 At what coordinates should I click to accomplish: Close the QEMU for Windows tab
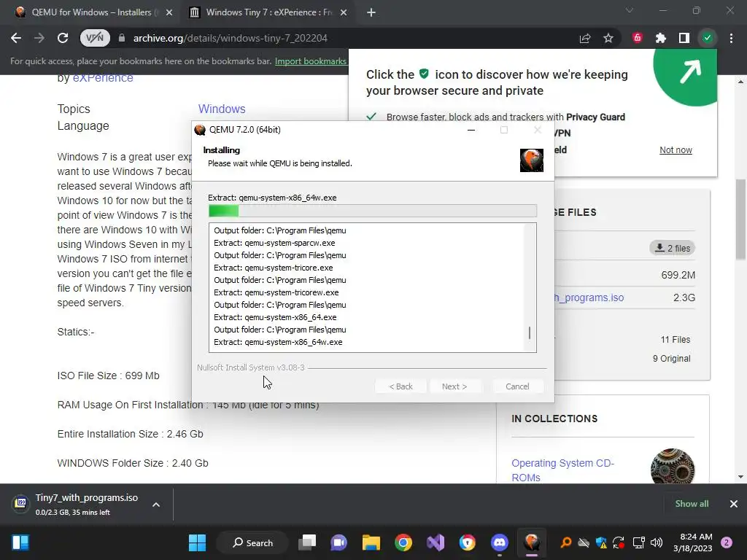pos(169,12)
